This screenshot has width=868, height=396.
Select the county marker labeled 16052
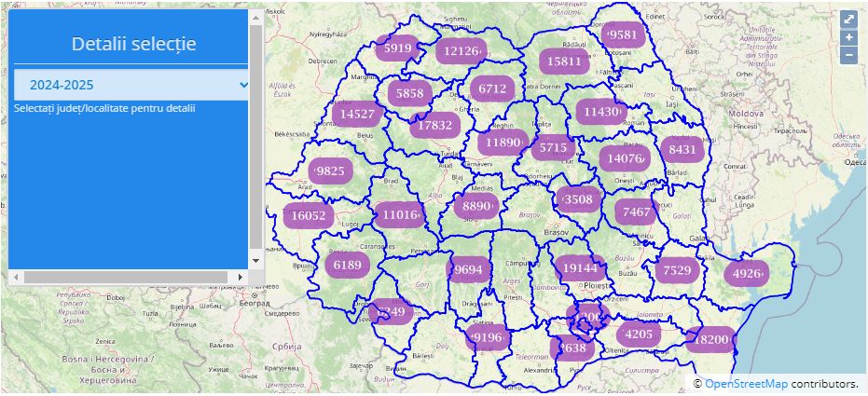(x=309, y=215)
